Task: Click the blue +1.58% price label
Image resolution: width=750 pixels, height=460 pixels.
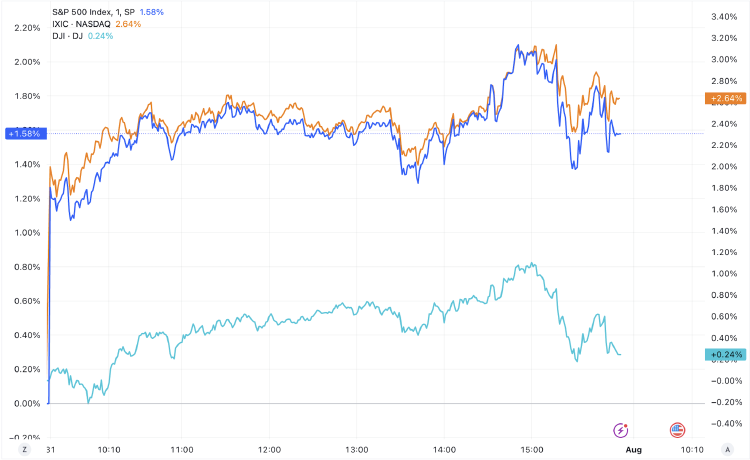Action: tap(26, 133)
